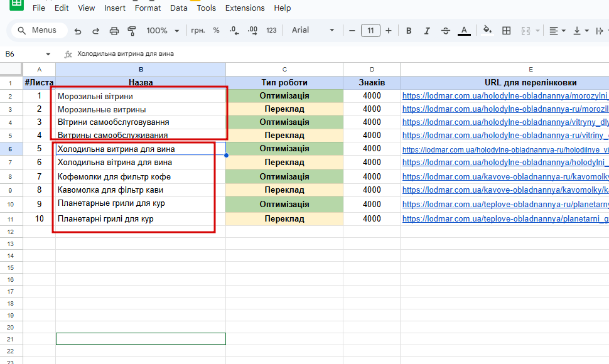Open the planetarni link in row 11
This screenshot has width=609, height=364.
[x=505, y=219]
